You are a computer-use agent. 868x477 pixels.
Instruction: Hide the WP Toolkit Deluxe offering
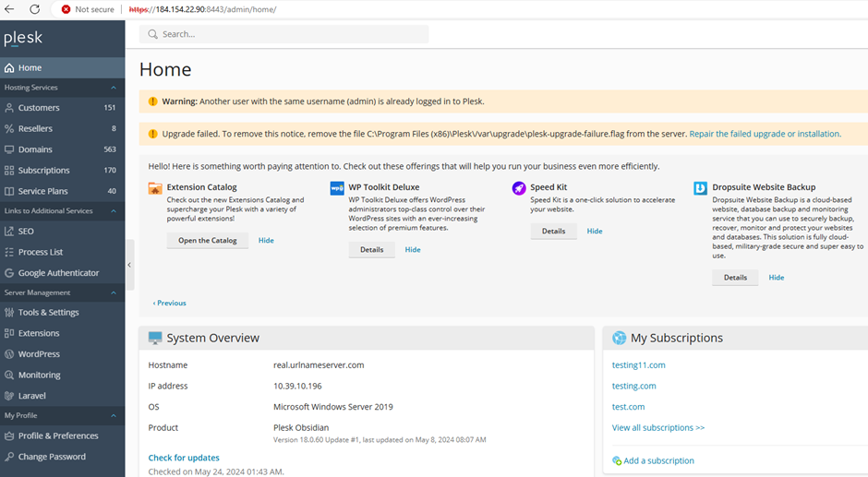[413, 249]
